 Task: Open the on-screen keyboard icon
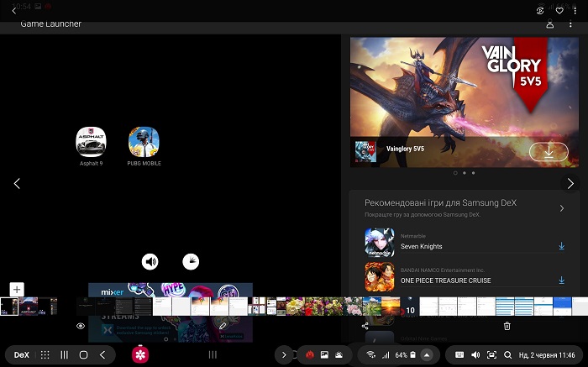(459, 355)
